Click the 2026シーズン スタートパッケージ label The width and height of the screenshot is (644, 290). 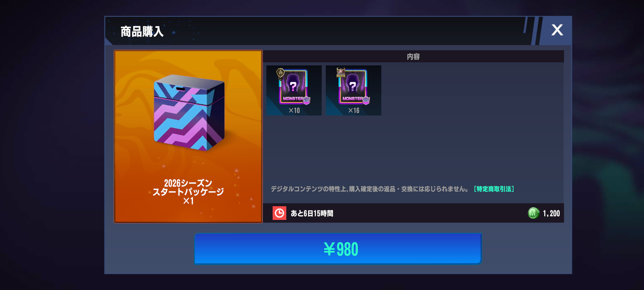tap(188, 192)
